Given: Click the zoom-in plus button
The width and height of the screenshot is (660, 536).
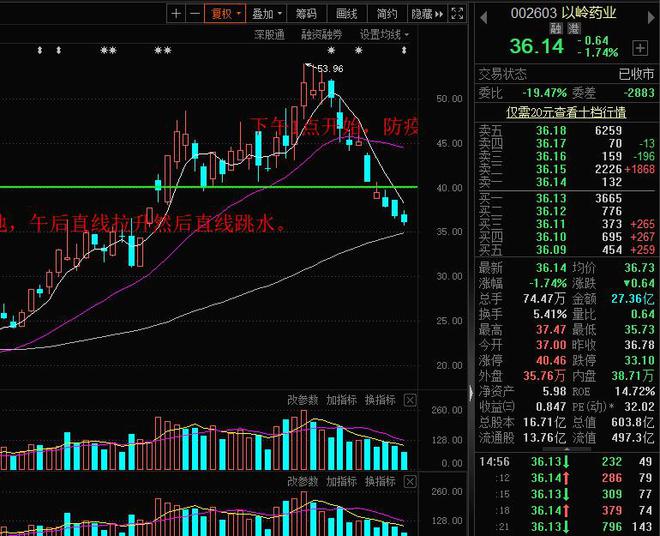Looking at the screenshot, I should (x=176, y=14).
